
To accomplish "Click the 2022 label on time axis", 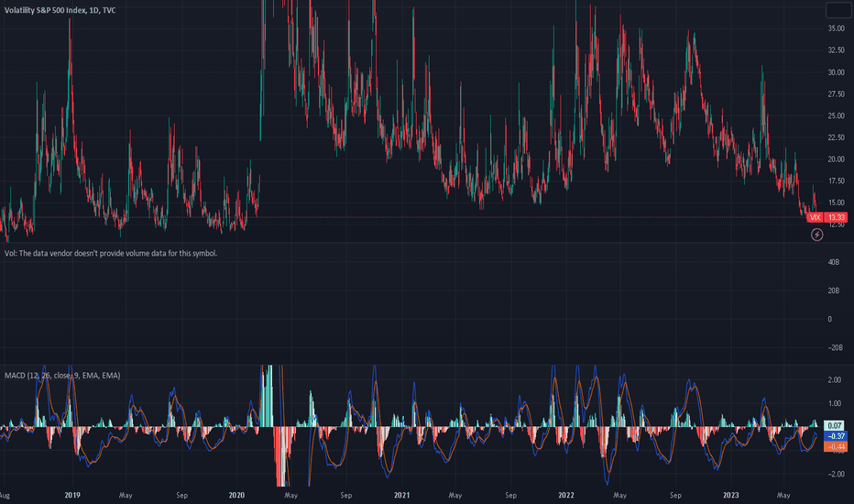I will [x=566, y=495].
